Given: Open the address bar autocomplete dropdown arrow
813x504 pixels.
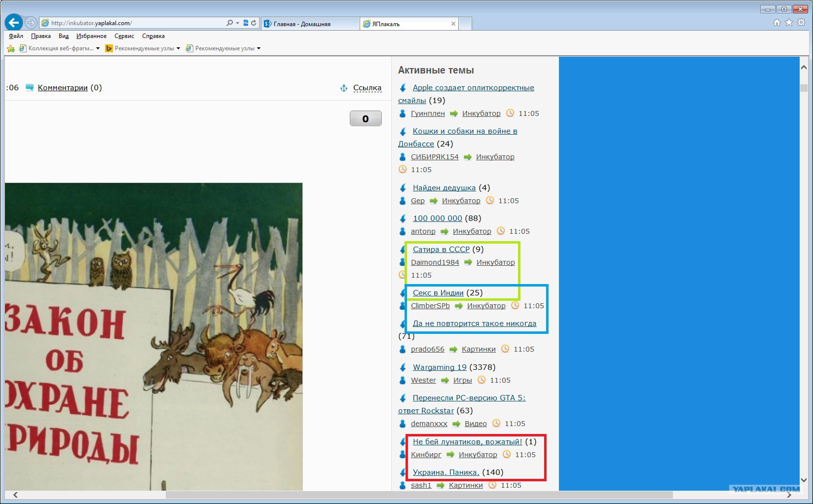Looking at the screenshot, I should coord(237,23).
